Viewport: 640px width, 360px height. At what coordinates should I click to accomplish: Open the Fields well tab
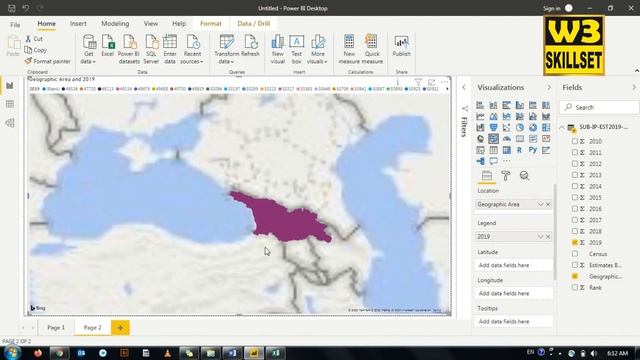click(487, 176)
